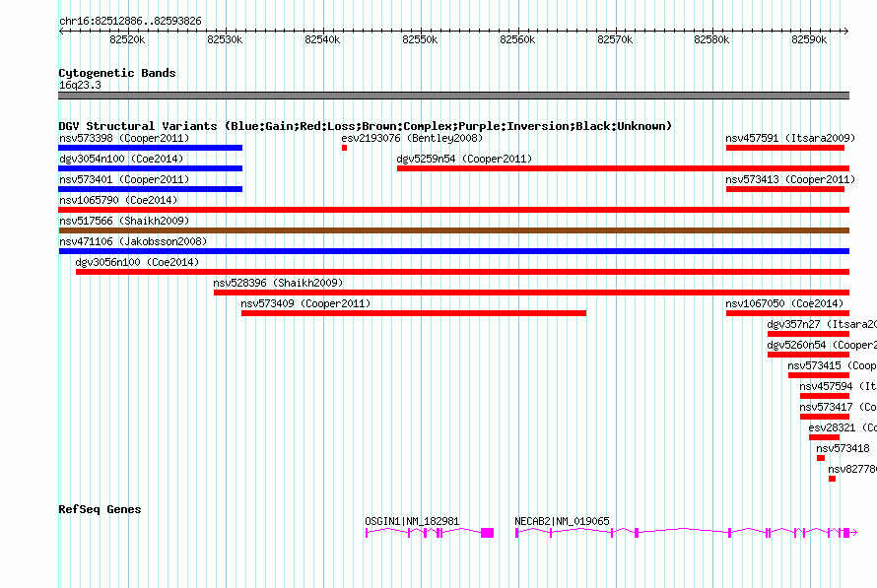Click the 82520k ruler tick label
The width and height of the screenshot is (877, 588).
click(x=127, y=39)
